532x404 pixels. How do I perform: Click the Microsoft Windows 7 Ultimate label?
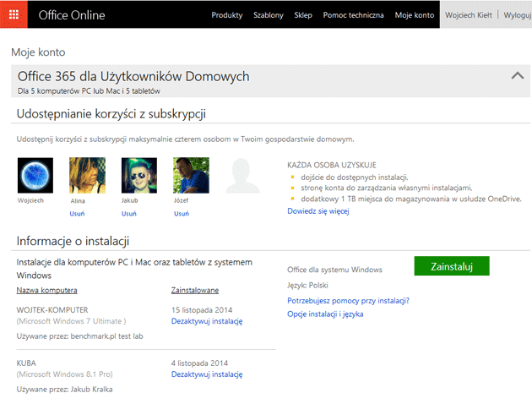tap(71, 321)
